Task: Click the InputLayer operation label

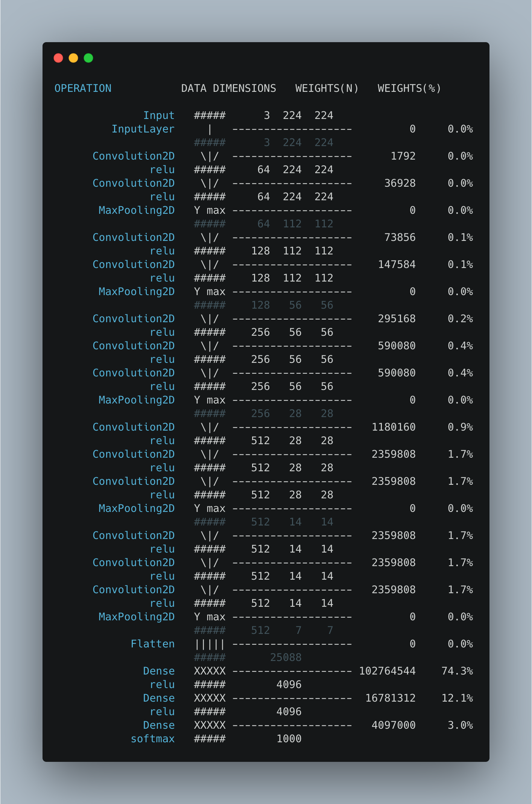Action: coord(143,129)
